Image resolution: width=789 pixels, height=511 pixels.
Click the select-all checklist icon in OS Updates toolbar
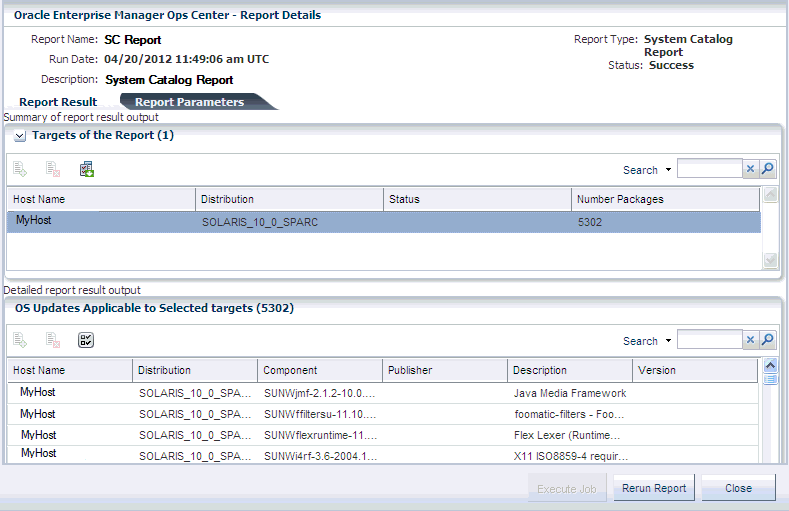click(x=86, y=340)
